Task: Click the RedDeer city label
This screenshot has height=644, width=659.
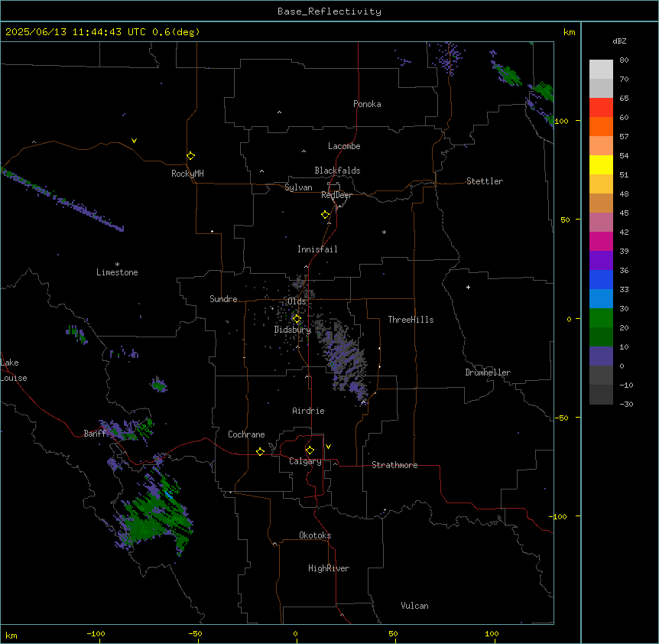Action: (x=337, y=195)
